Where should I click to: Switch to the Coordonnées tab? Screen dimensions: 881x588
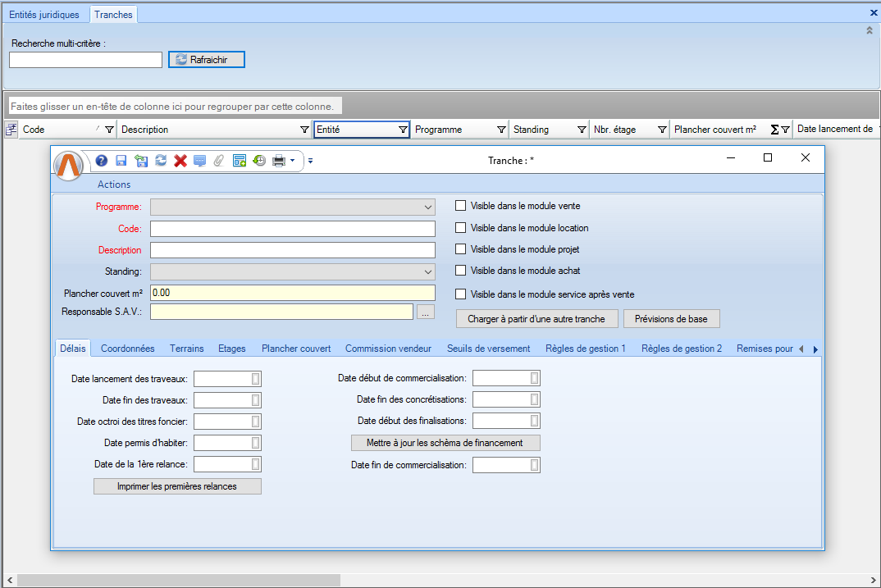point(127,349)
